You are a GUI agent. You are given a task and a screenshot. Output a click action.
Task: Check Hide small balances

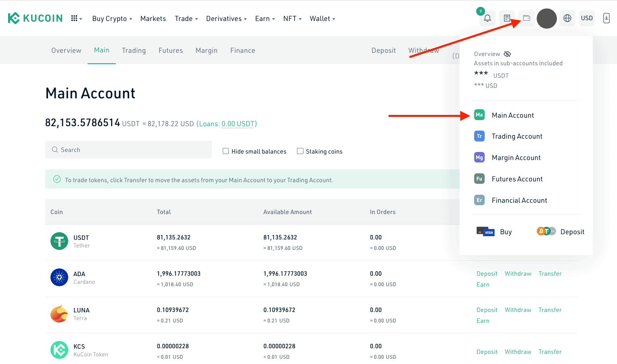pyautogui.click(x=226, y=151)
